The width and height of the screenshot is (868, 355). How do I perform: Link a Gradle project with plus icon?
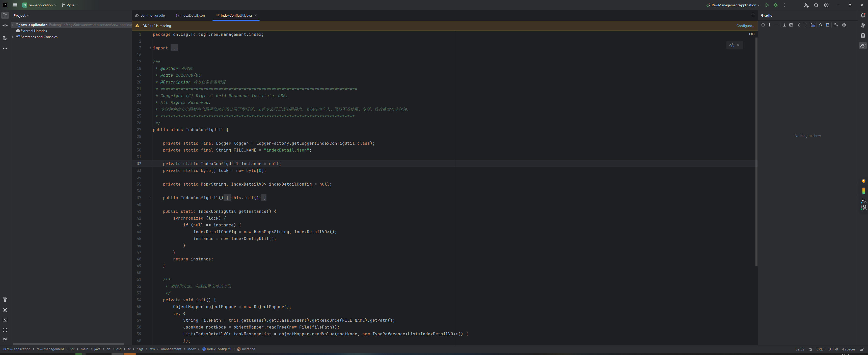770,25
